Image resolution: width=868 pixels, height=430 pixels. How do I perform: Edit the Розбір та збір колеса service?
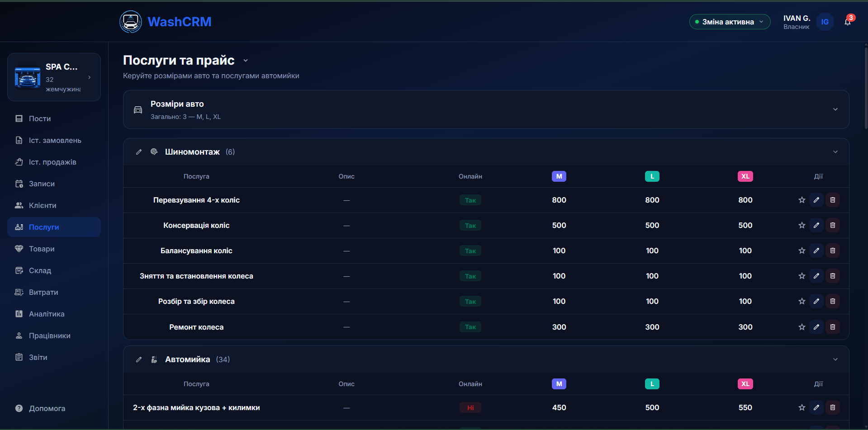(816, 301)
